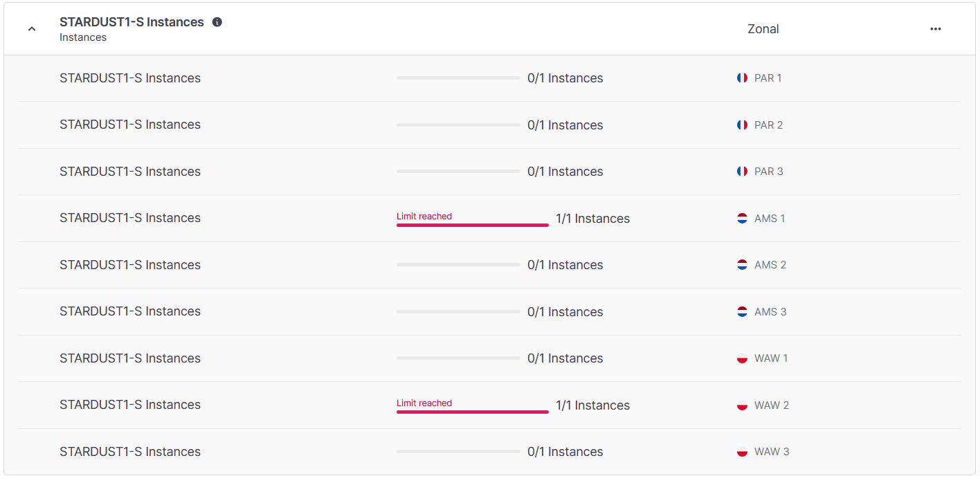Click the 1/1 Instances count for WAW 2

point(593,405)
